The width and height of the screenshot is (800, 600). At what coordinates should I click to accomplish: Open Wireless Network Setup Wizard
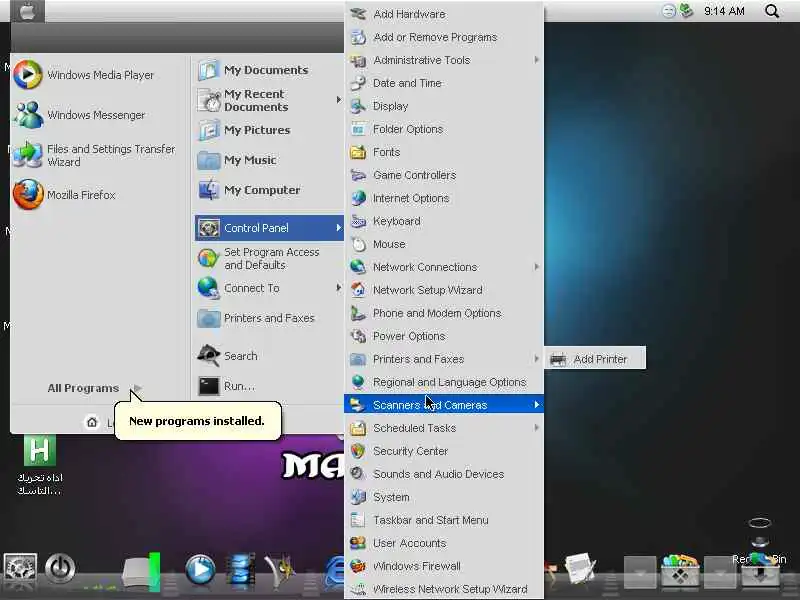point(444,588)
